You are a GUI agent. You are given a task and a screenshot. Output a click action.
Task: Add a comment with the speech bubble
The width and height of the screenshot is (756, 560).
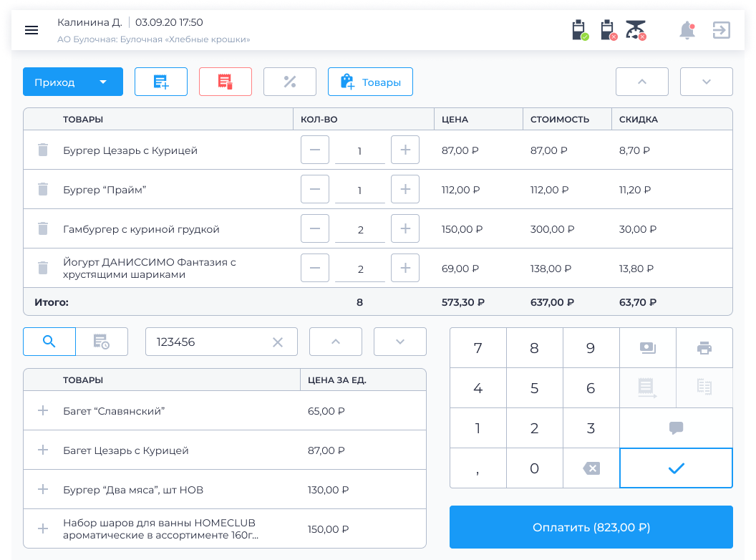(x=676, y=428)
